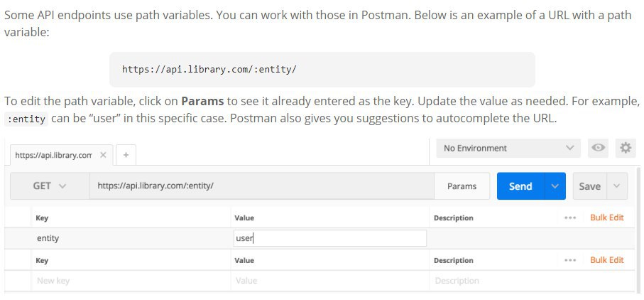The image size is (644, 300).
Task: Focus the request URL field
Action: tap(261, 186)
